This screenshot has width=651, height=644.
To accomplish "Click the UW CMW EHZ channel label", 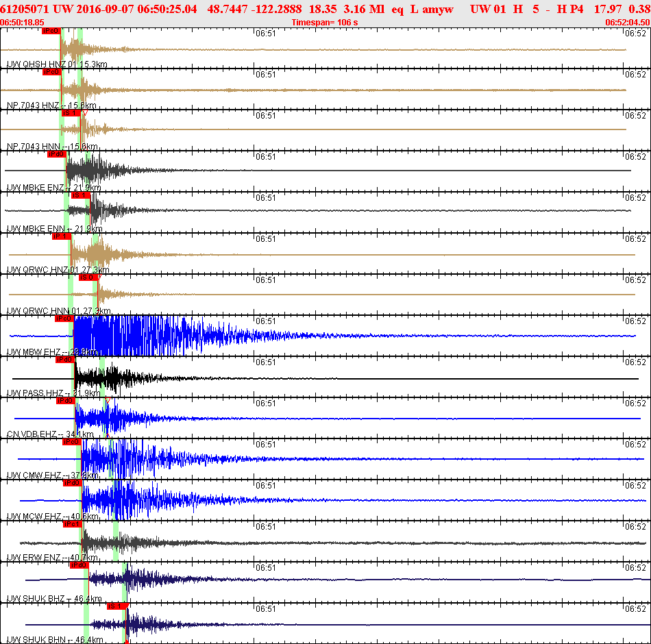I will (52, 475).
